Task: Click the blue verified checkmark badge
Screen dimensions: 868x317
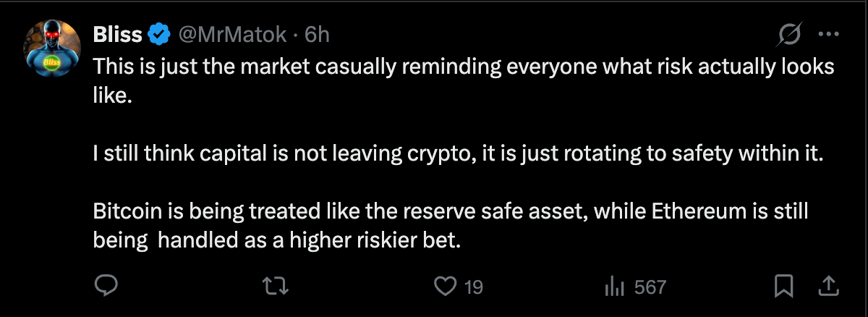Action: click(158, 34)
